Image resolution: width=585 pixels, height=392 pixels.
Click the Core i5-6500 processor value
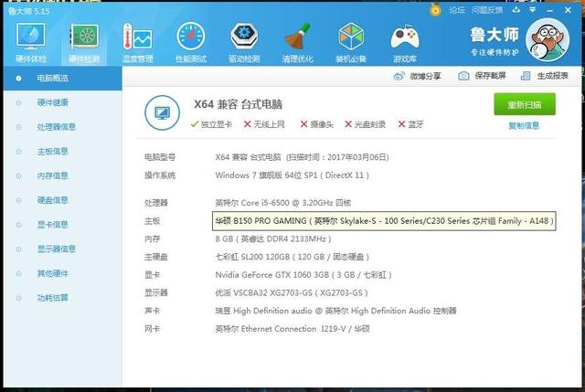tap(283, 203)
